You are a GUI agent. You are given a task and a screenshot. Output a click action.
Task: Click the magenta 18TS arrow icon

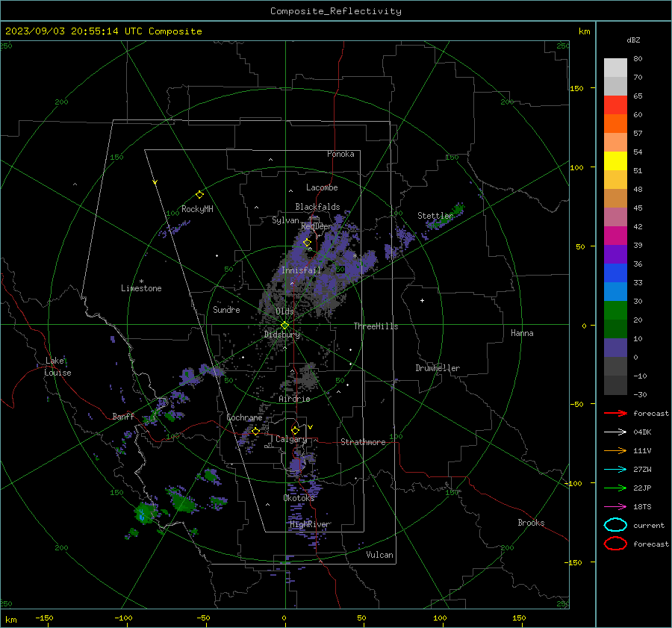click(x=615, y=507)
